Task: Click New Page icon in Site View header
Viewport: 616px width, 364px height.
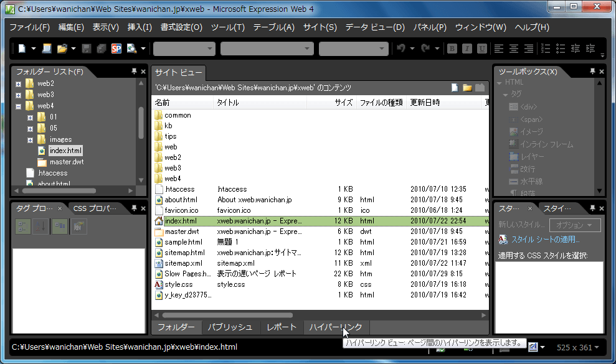Action: pos(455,88)
